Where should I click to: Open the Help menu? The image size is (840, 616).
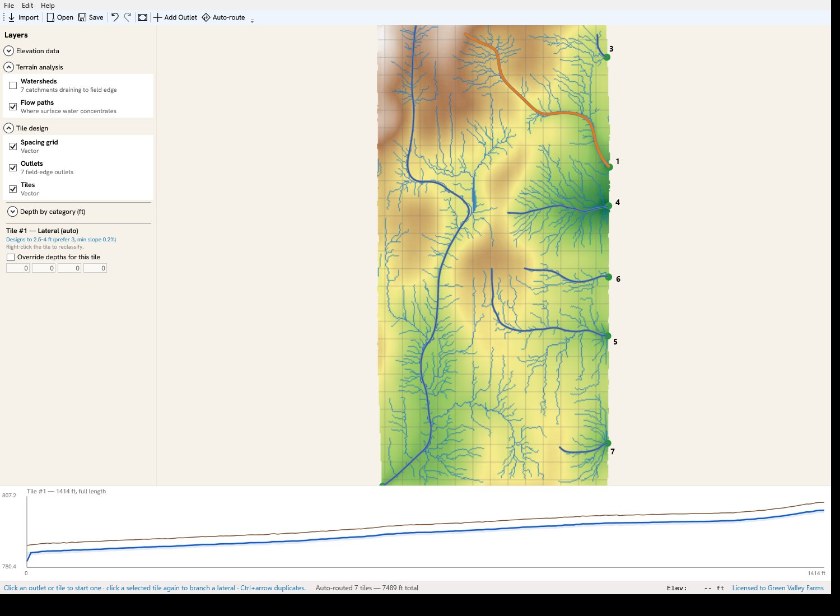click(x=48, y=6)
